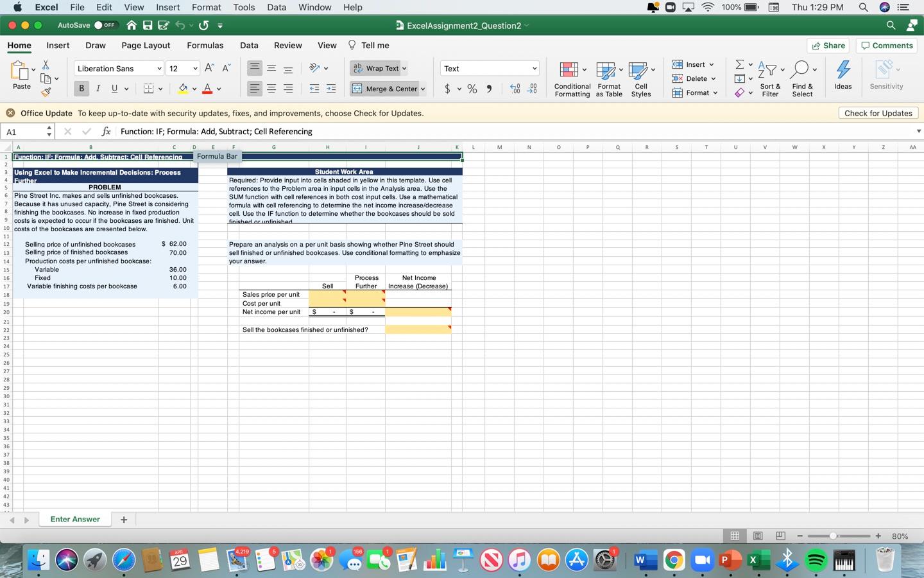
Task: Switch to the Formulas ribbon tab
Action: click(x=205, y=46)
